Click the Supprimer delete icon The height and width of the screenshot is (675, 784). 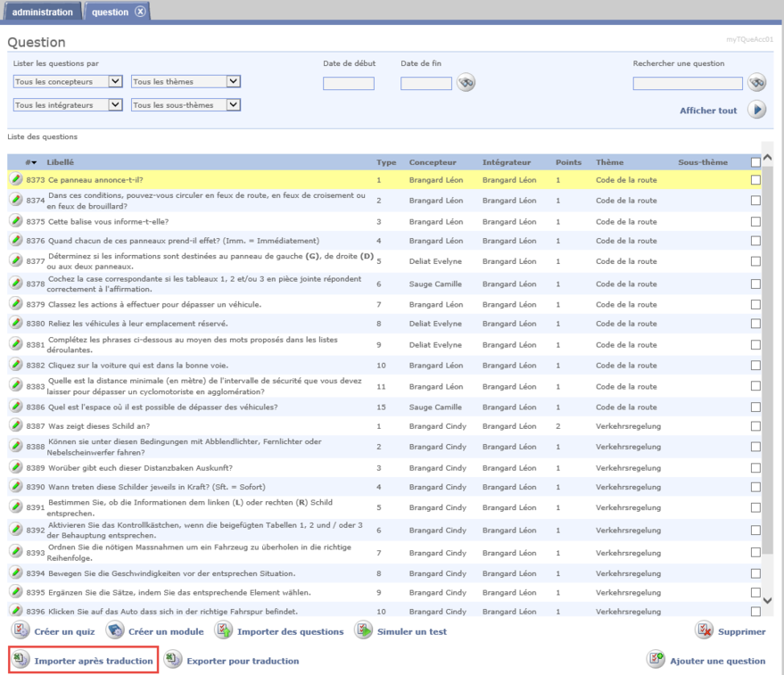tap(704, 630)
